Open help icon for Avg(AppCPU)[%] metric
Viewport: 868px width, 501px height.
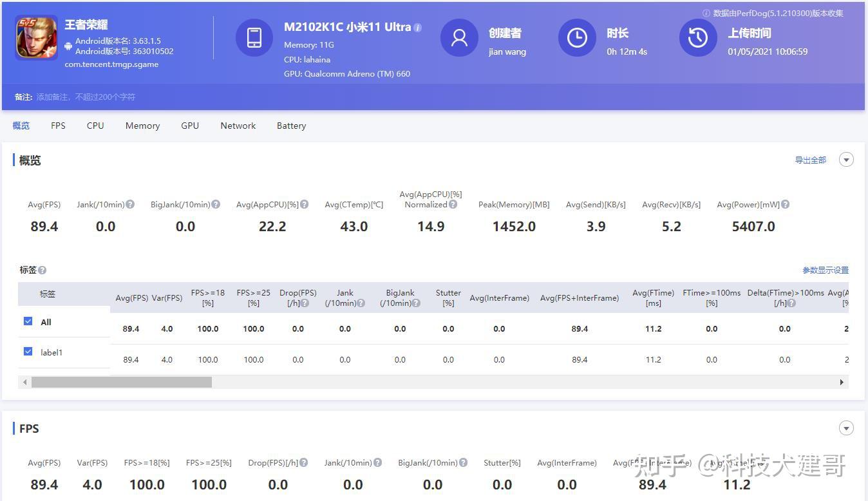(x=304, y=204)
